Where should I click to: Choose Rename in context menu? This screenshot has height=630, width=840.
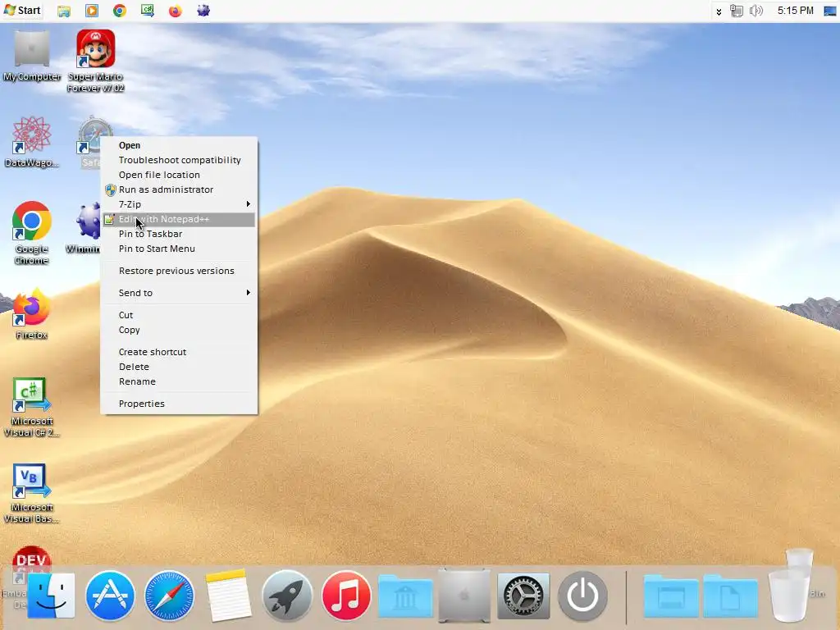178,381
